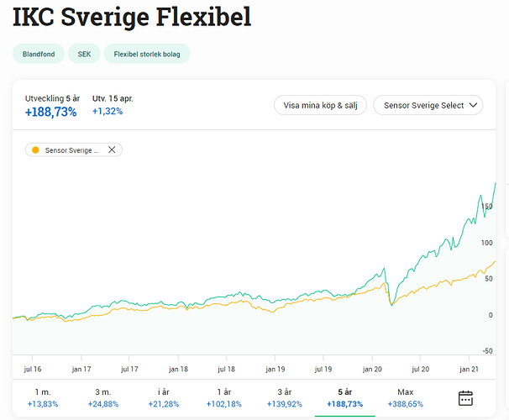Click the jan 21 axis label
Screen dimensions: 509x420
click(x=469, y=369)
